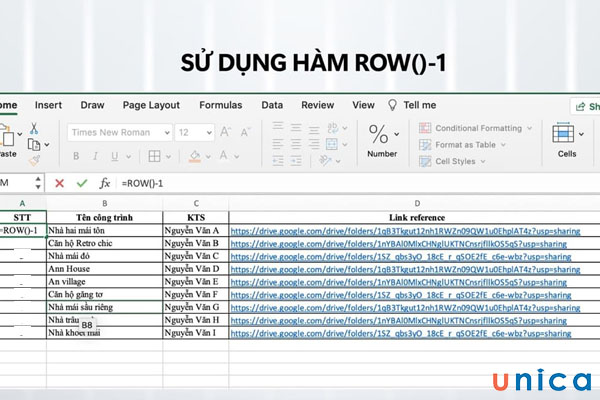Click the Orientation text angle icon
The height and width of the screenshot is (400, 600).
(326, 161)
